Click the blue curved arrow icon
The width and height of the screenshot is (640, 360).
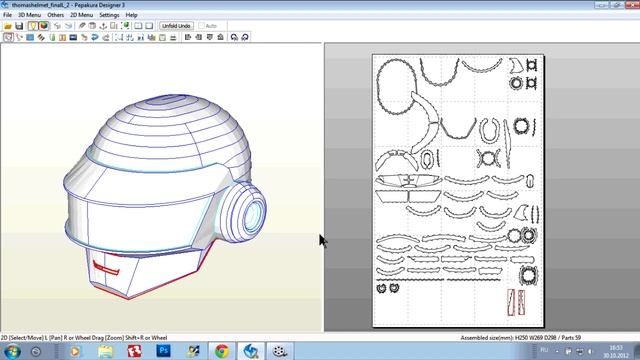point(95,37)
